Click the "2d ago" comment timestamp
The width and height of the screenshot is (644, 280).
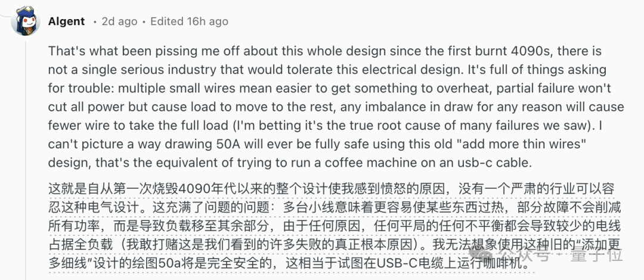point(119,21)
